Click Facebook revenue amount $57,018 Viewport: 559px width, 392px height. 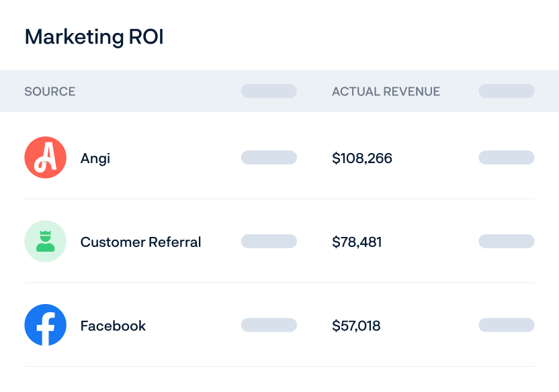(356, 326)
